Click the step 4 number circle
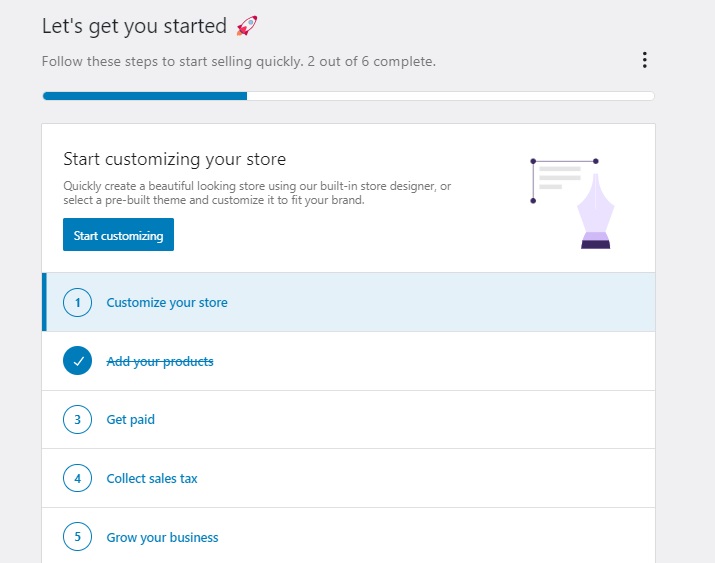The width and height of the screenshot is (715, 563). point(78,478)
